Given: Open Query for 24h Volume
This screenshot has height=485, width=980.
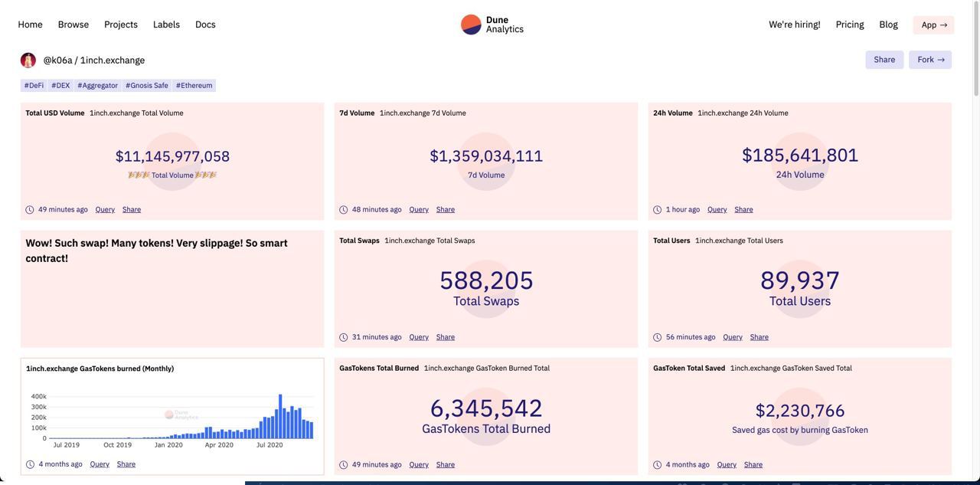Looking at the screenshot, I should (x=717, y=210).
